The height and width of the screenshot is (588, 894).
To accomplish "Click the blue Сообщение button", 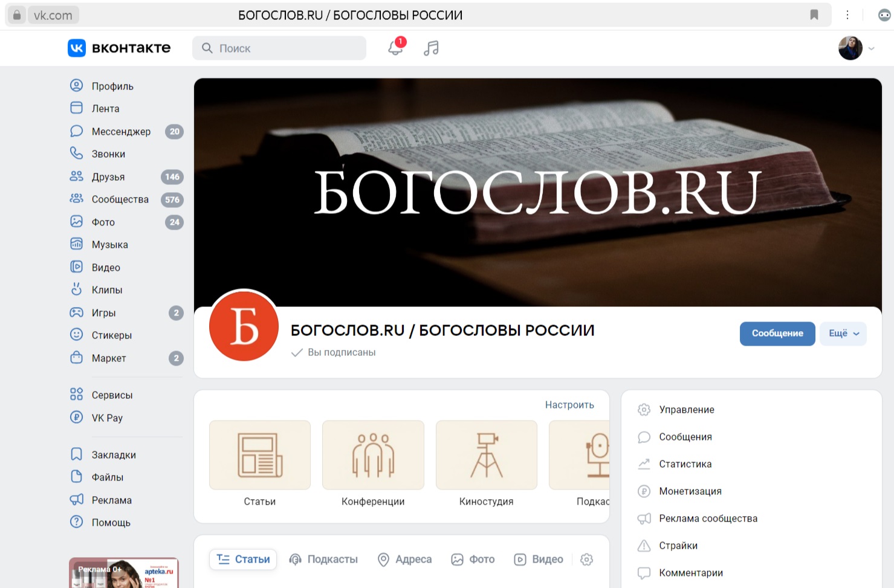I will coord(777,334).
